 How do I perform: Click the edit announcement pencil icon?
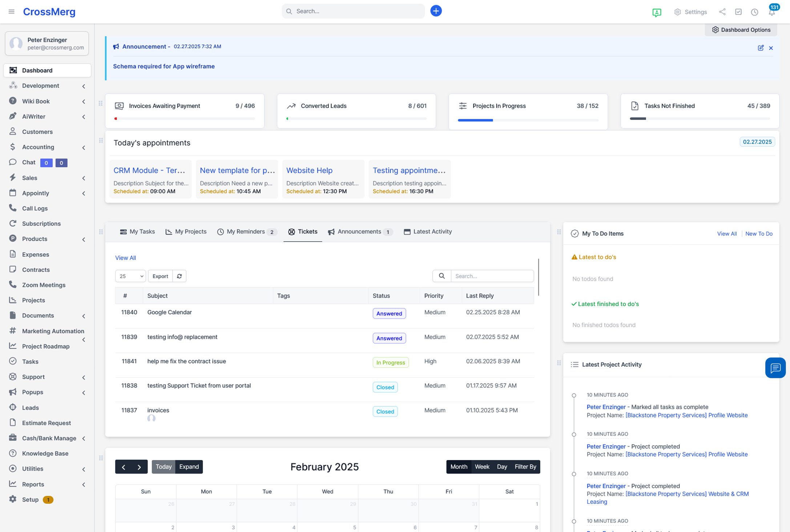[761, 48]
